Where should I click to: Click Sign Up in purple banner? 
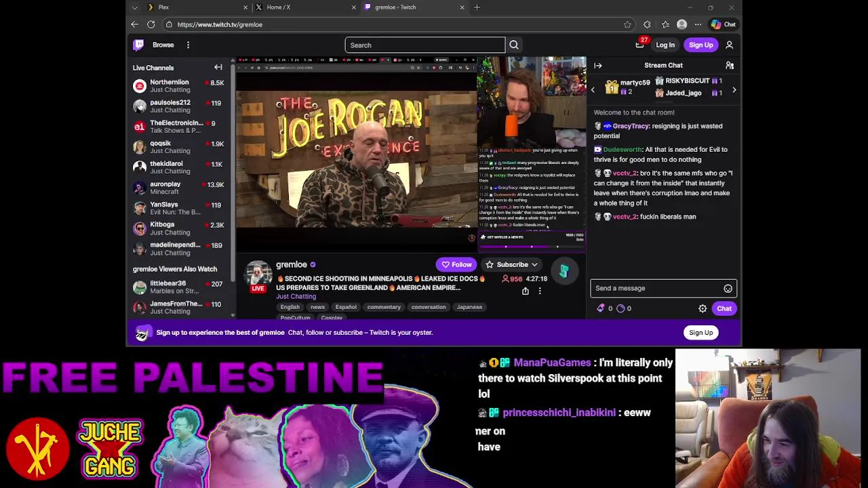tap(701, 333)
